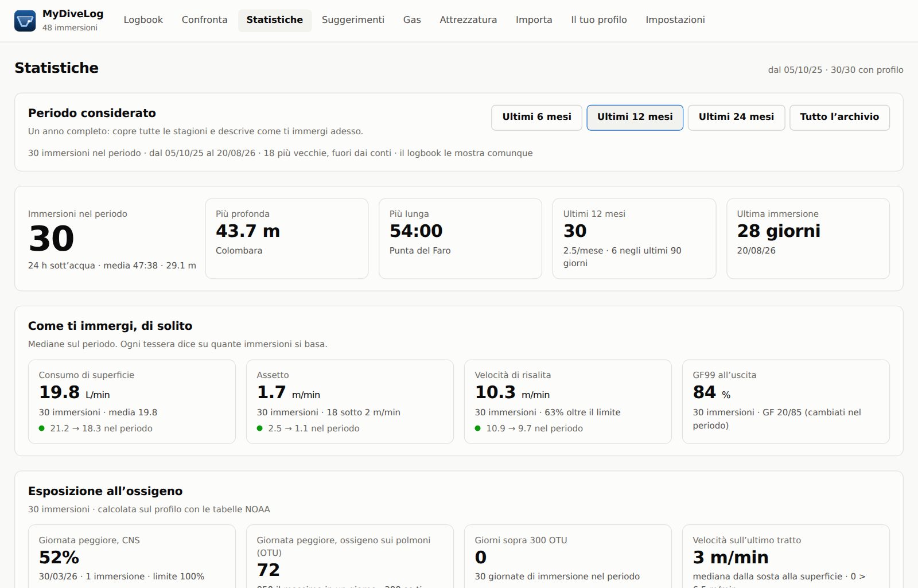Viewport: 918px width, 588px height.
Task: Choose Ultimi 24 mesi period
Action: [736, 117]
